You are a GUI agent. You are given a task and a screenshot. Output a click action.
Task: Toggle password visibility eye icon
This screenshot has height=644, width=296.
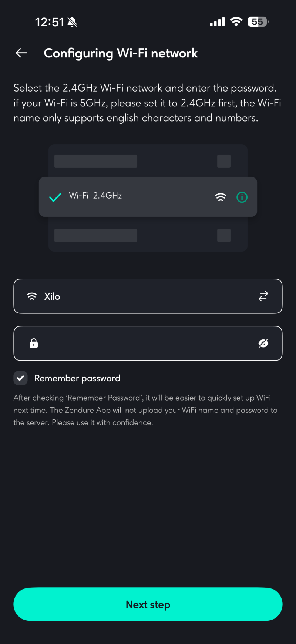(x=263, y=343)
